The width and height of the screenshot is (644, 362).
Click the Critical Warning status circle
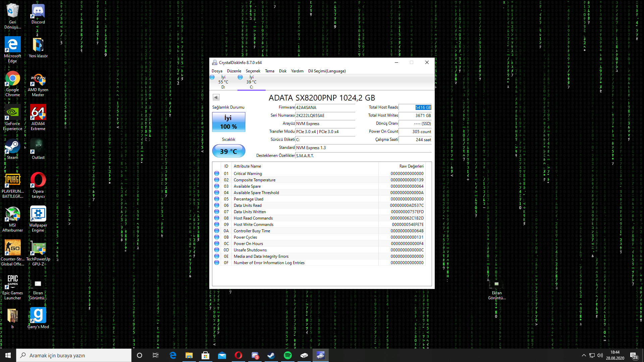217,174
